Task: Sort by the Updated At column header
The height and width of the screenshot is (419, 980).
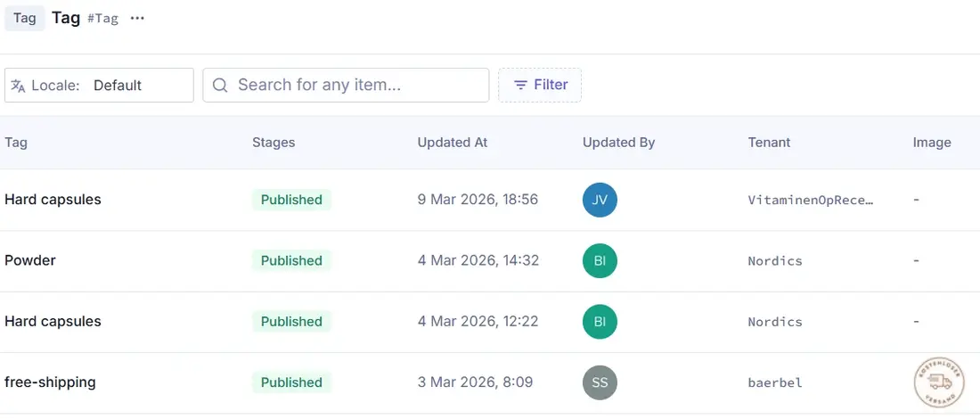Action: [x=453, y=143]
